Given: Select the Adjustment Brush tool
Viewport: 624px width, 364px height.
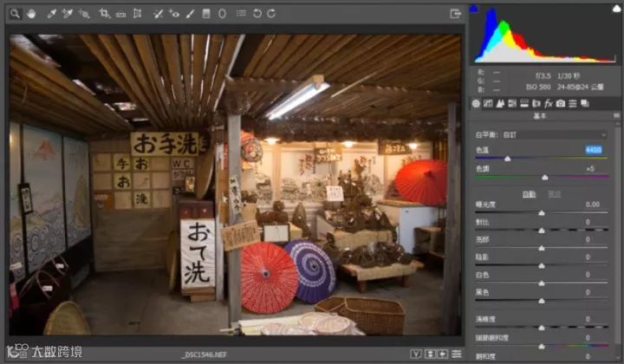Looking at the screenshot, I should coord(190,14).
